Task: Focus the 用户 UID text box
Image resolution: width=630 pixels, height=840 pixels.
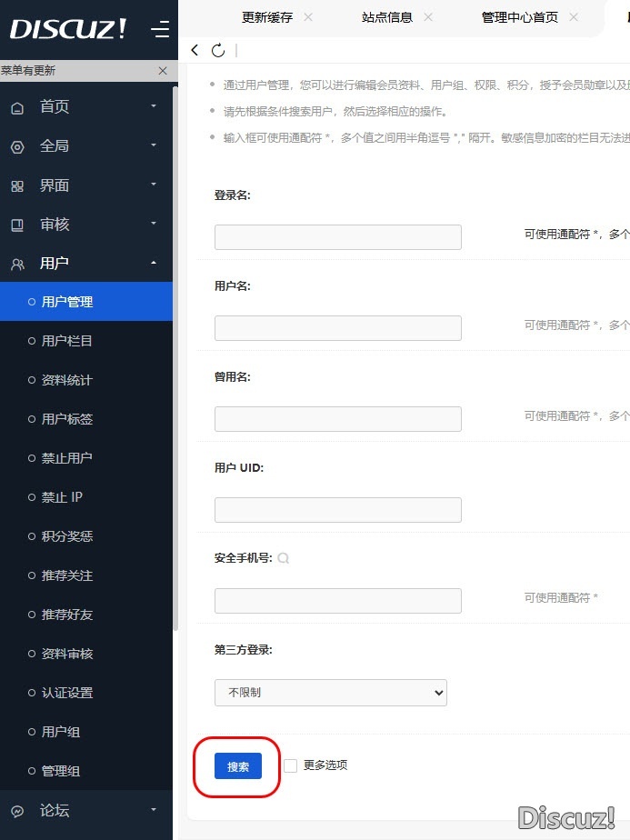Action: (x=338, y=510)
